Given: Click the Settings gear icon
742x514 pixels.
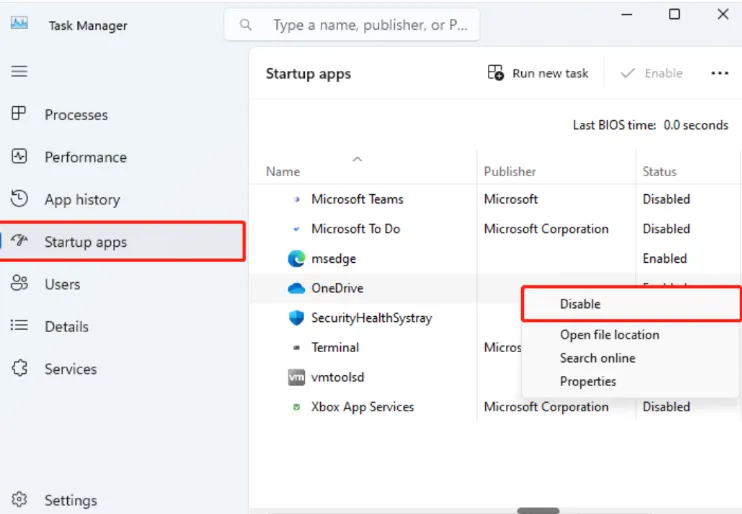Looking at the screenshot, I should pyautogui.click(x=19, y=499).
